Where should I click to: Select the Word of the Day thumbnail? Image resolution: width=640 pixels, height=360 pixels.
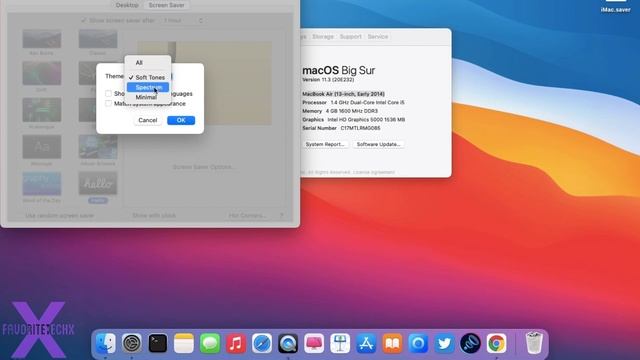[x=42, y=183]
